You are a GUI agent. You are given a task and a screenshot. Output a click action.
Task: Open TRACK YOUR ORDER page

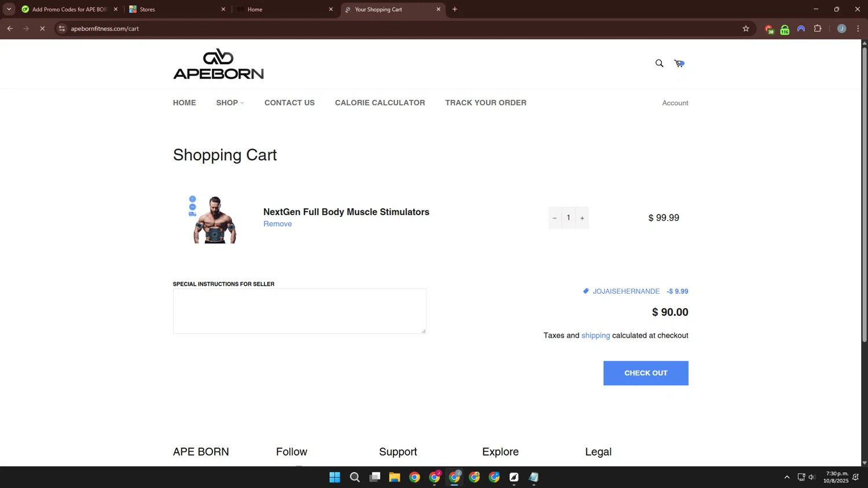[x=486, y=103]
